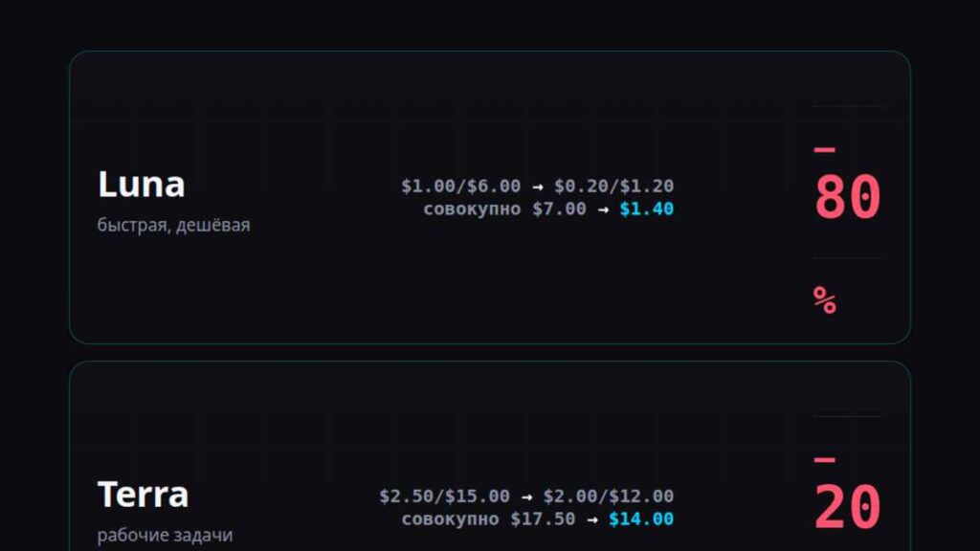Click the Terra model heading
Screen dimensions: 980x551
pyautogui.click(x=144, y=495)
